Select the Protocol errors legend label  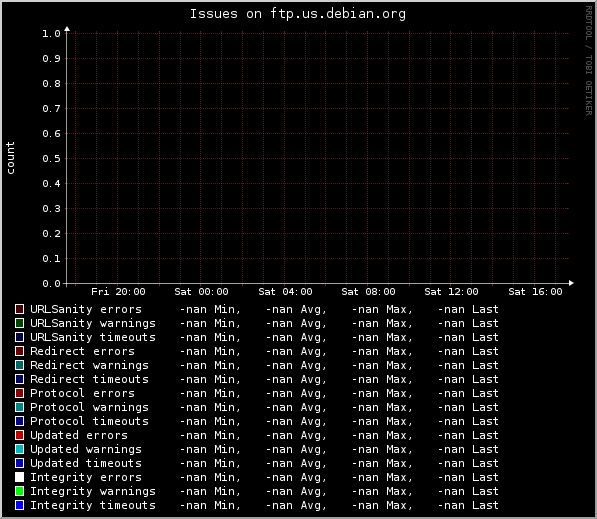82,393
